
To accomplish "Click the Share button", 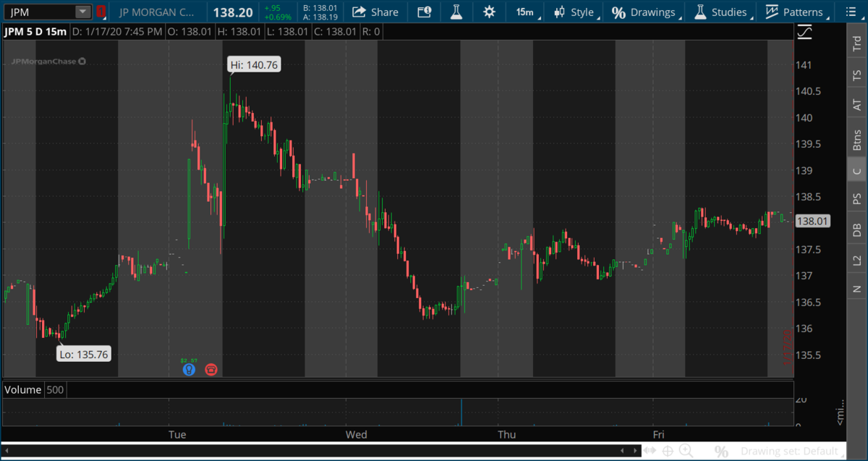I will click(x=375, y=12).
